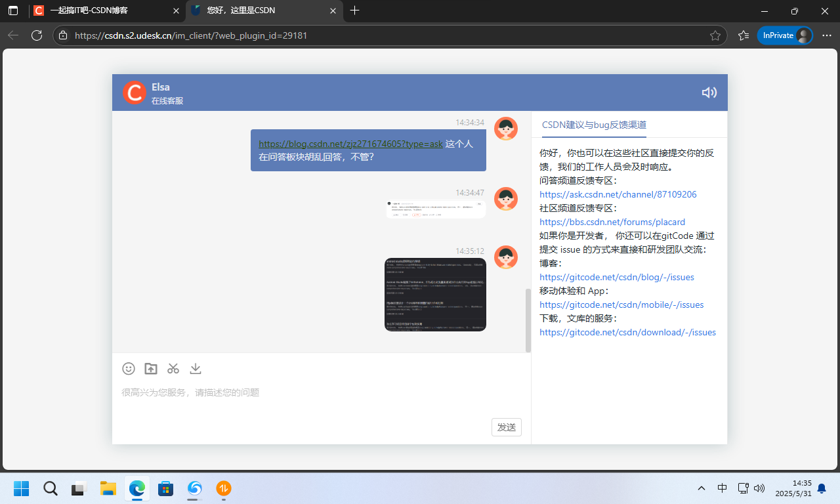840x504 pixels.
Task: Open the blog.csdn.net link in the message
Action: pyautogui.click(x=350, y=144)
